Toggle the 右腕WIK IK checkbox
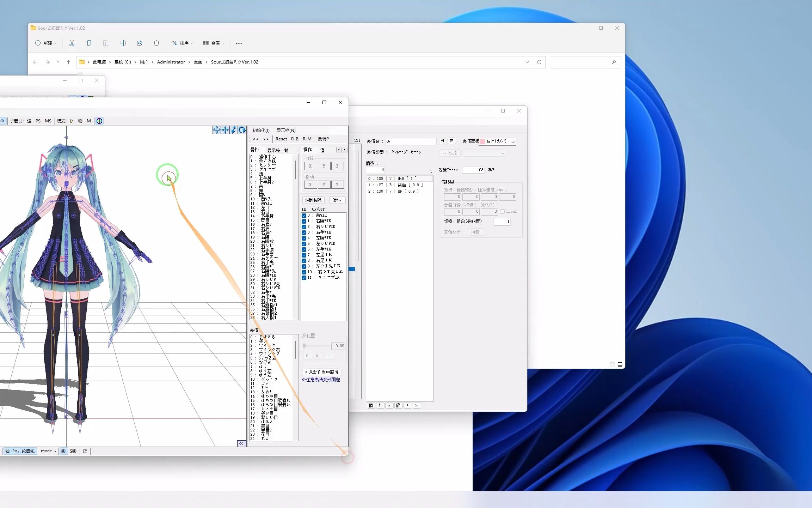Screen dimensions: 812x508 tap(304, 221)
